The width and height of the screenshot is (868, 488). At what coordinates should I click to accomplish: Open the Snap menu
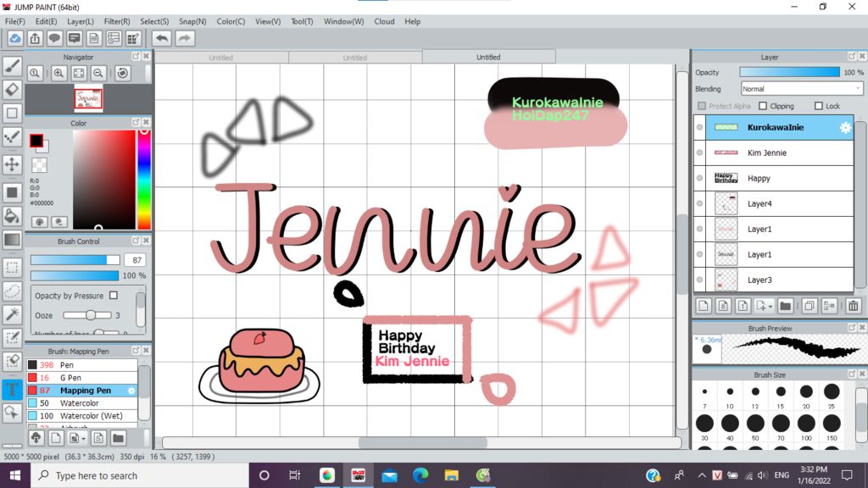pyautogui.click(x=192, y=21)
